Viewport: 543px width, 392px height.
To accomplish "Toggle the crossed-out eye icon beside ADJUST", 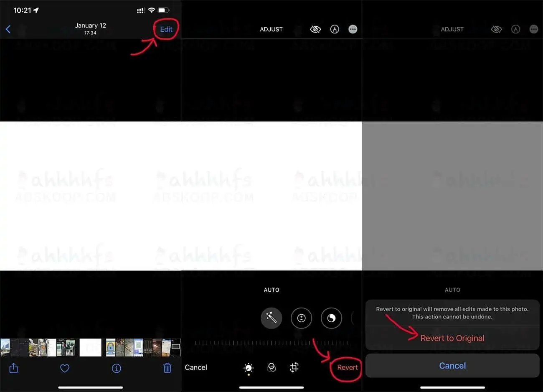I will (315, 29).
